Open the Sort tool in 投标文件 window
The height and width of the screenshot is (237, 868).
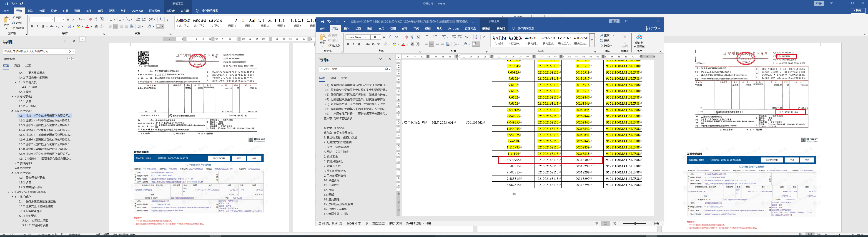(x=161, y=19)
